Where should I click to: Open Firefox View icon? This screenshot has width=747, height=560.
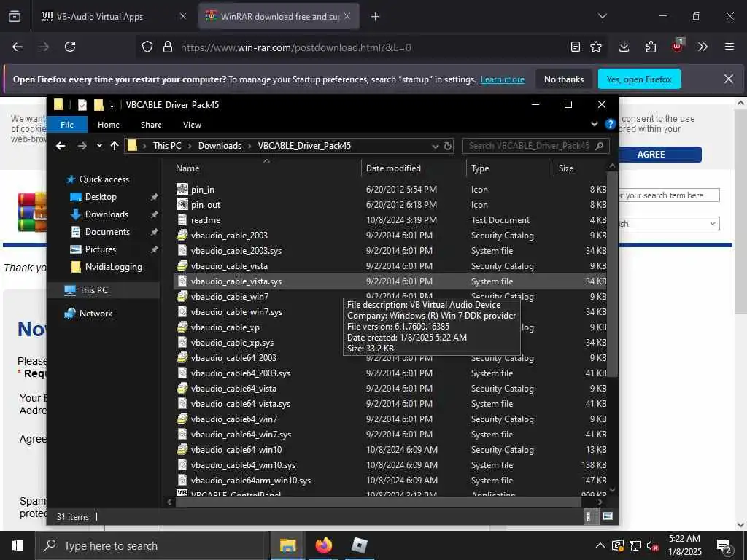15,16
